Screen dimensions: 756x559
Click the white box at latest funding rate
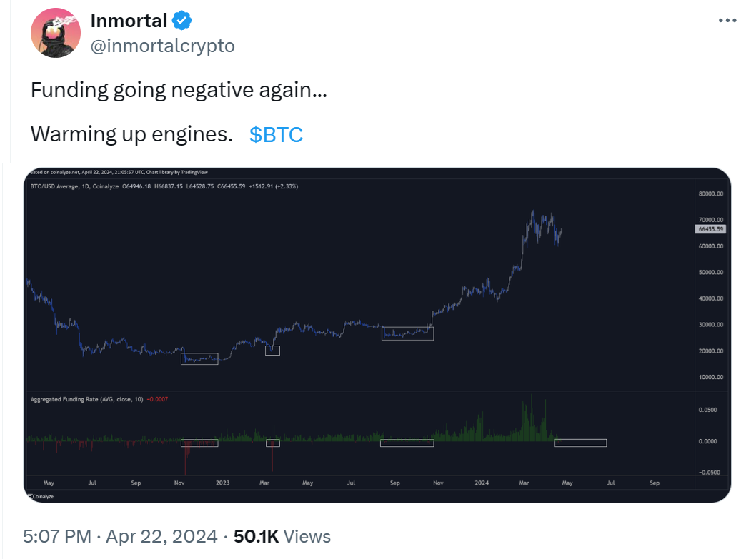pyautogui.click(x=580, y=443)
